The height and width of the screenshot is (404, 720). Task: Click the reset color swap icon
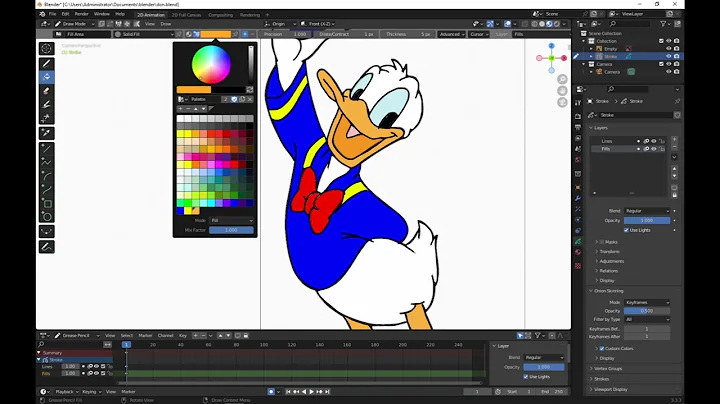coord(249,90)
